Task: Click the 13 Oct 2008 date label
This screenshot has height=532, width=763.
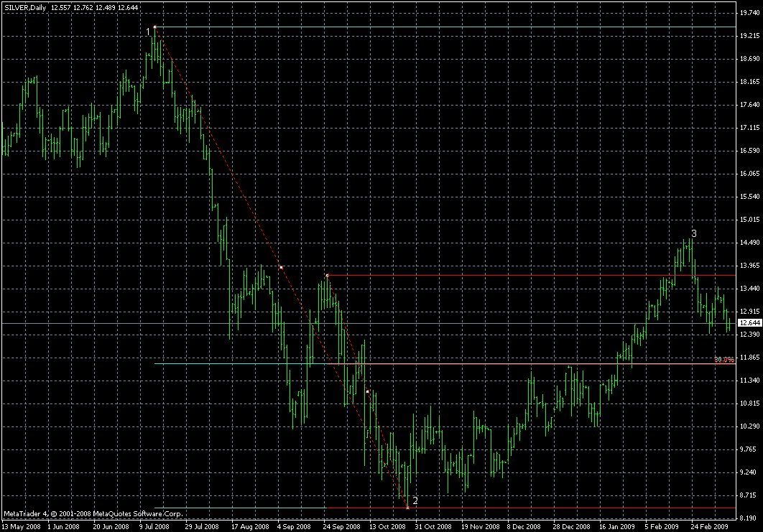Action: 387,527
